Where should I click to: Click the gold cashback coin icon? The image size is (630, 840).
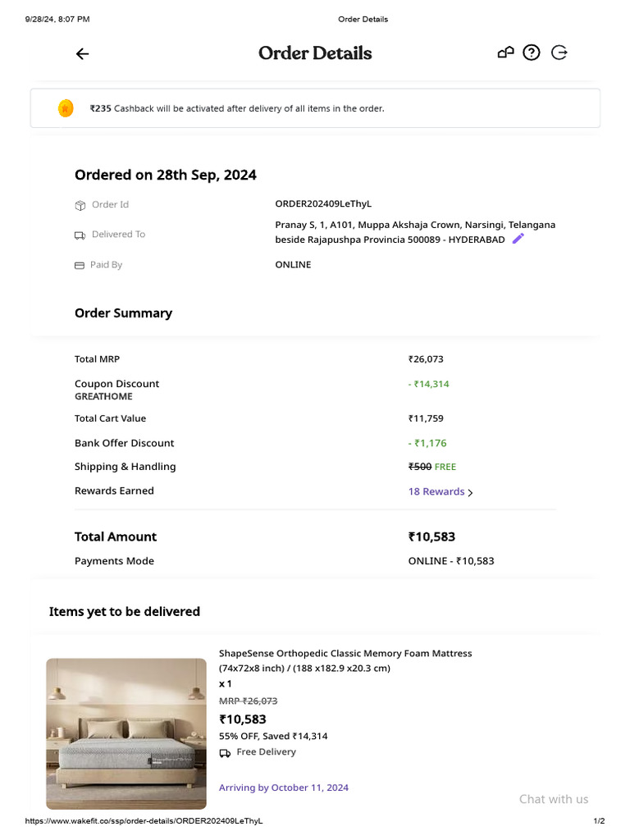pos(66,107)
